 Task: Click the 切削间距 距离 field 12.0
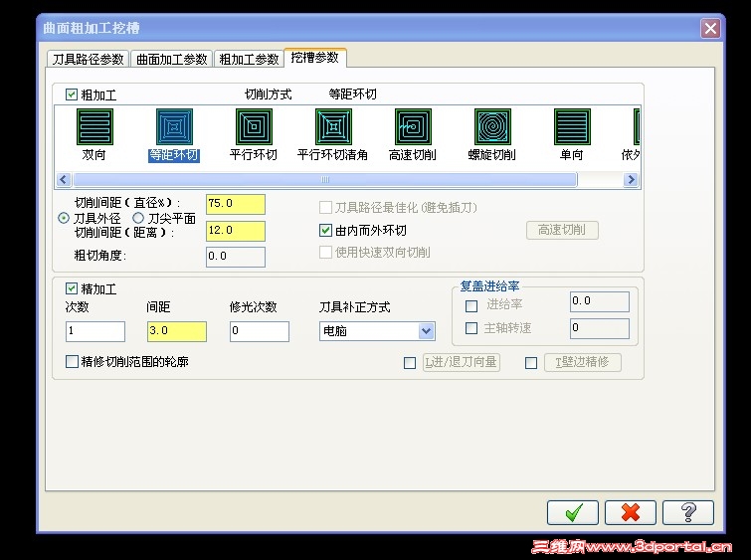(x=236, y=231)
